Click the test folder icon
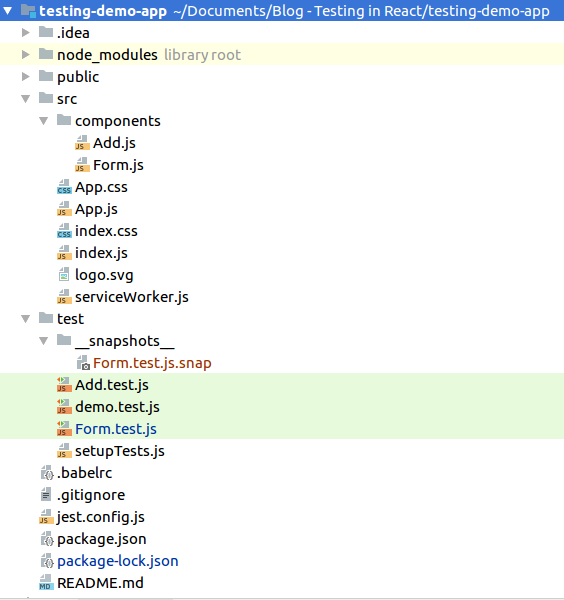564x600 pixels. pyautogui.click(x=46, y=318)
